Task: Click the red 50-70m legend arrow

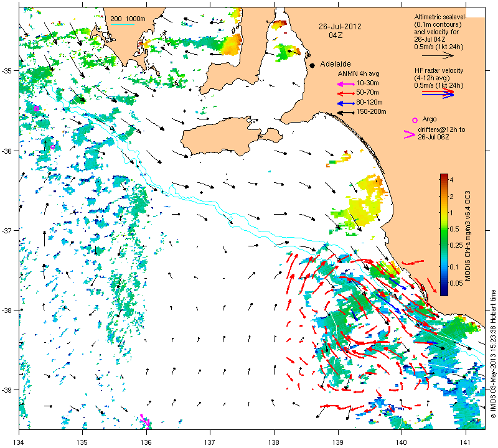Action: (345, 94)
